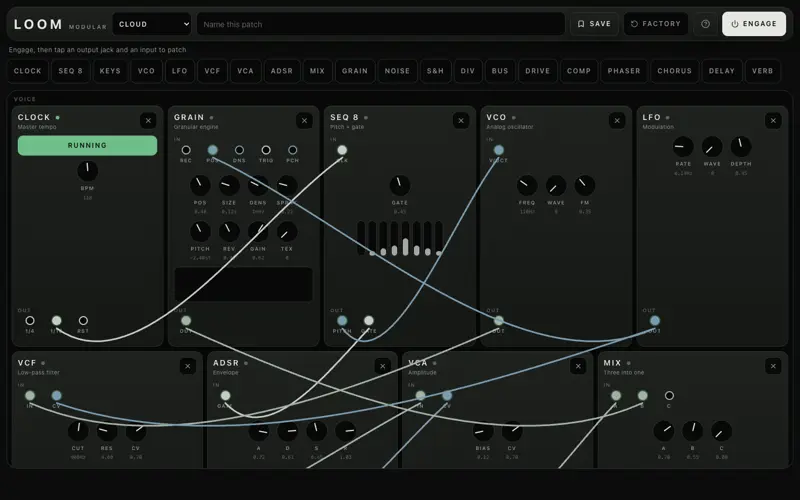Remove the LFO module with its X
Image resolution: width=800 pixels, height=500 pixels.
coord(773,120)
